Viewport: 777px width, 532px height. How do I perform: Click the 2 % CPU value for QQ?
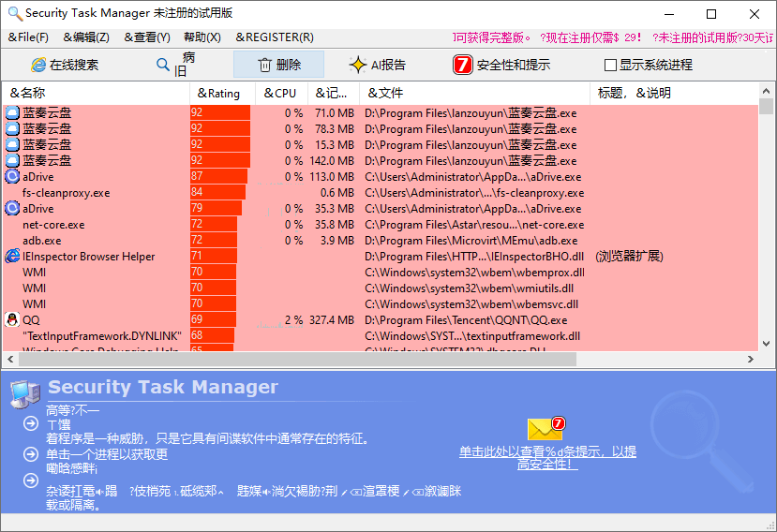293,320
